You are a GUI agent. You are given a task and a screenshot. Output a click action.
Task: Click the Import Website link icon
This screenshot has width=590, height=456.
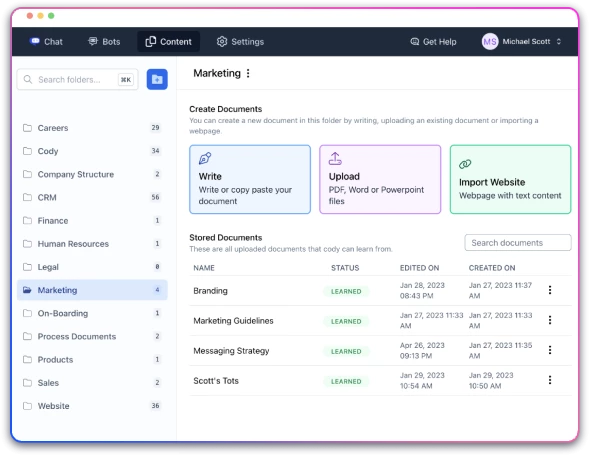465,164
